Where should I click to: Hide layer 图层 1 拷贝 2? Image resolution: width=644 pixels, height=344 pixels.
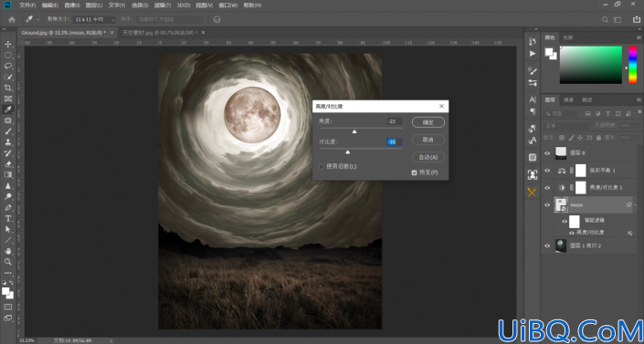pyautogui.click(x=547, y=245)
